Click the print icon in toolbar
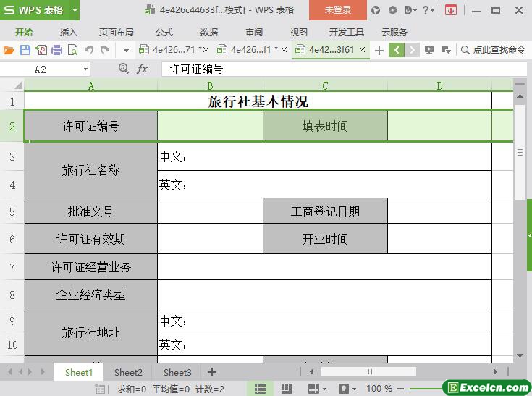The width and height of the screenshot is (532, 396). click(x=56, y=50)
